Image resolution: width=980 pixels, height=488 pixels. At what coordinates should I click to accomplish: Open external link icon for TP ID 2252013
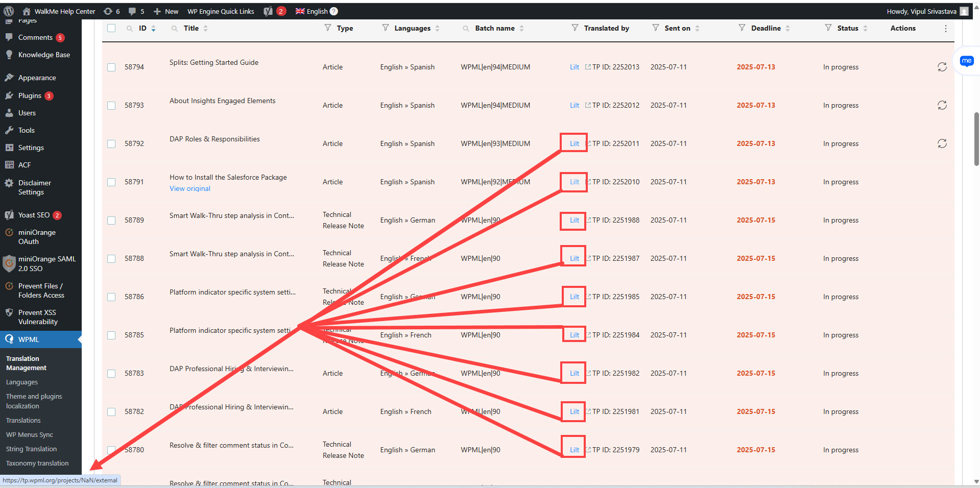point(588,67)
